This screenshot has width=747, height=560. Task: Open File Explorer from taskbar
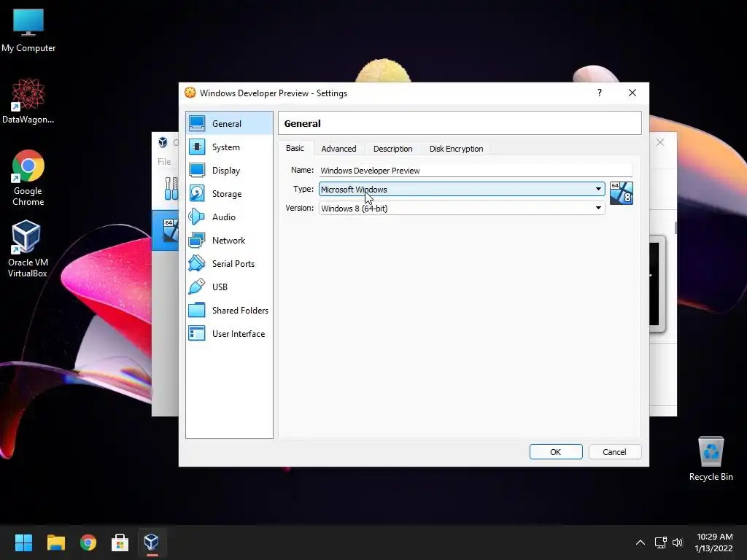coord(55,542)
